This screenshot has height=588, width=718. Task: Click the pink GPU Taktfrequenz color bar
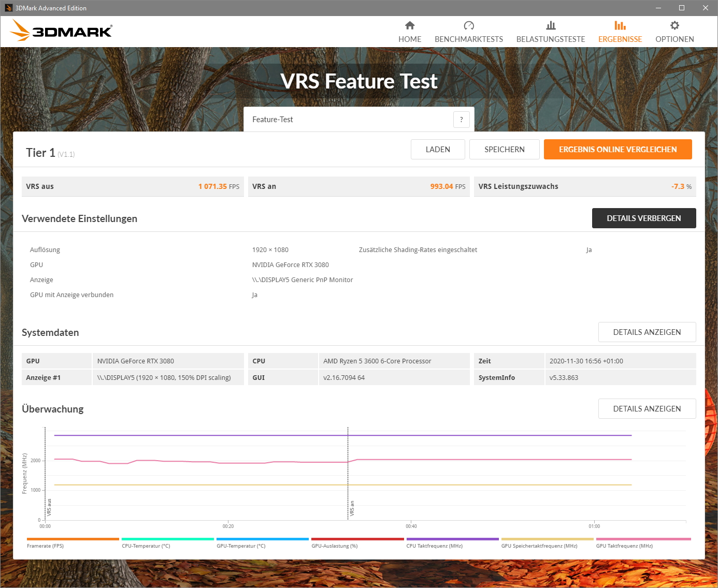643,539
